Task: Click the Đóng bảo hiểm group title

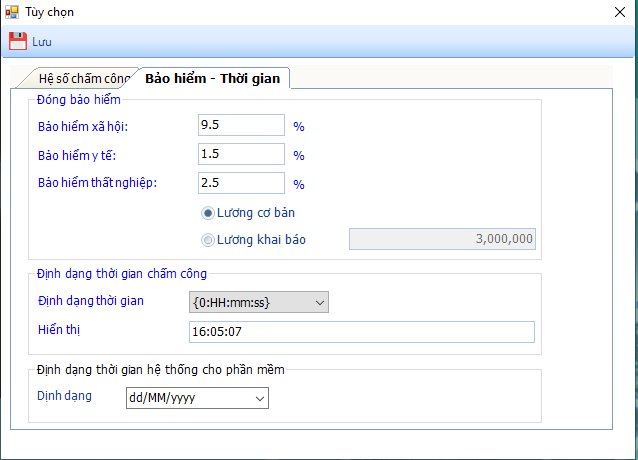Action: pos(79,100)
